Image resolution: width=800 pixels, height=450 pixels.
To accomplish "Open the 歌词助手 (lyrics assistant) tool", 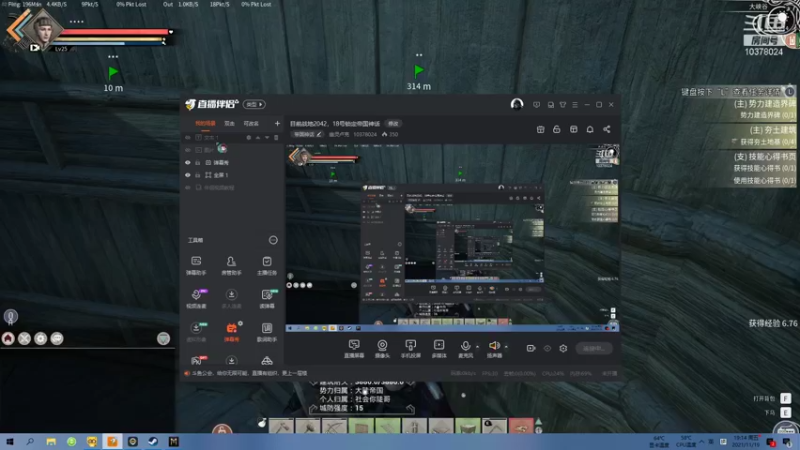I will pyautogui.click(x=267, y=332).
